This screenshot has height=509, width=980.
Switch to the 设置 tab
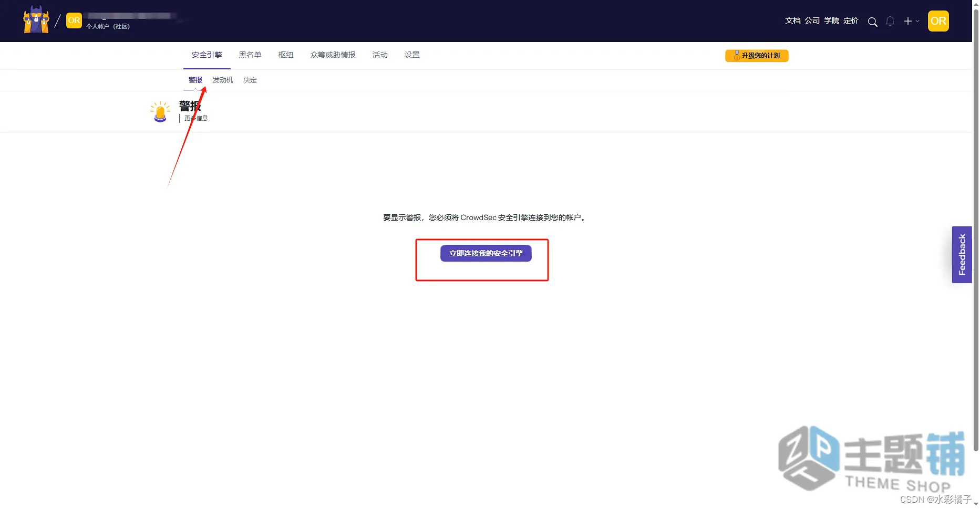coord(412,55)
